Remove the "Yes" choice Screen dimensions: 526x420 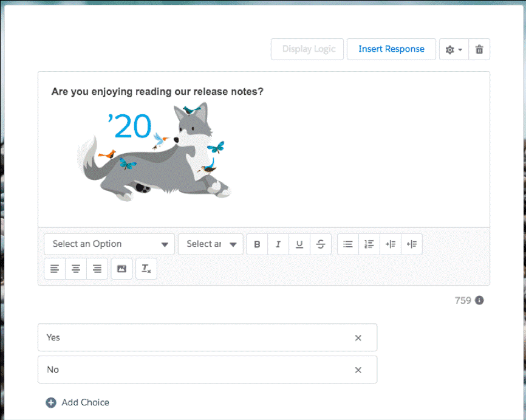[x=358, y=338]
